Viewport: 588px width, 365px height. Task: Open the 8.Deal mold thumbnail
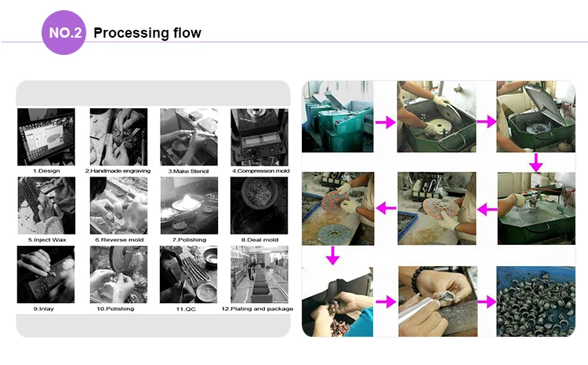coord(260,206)
